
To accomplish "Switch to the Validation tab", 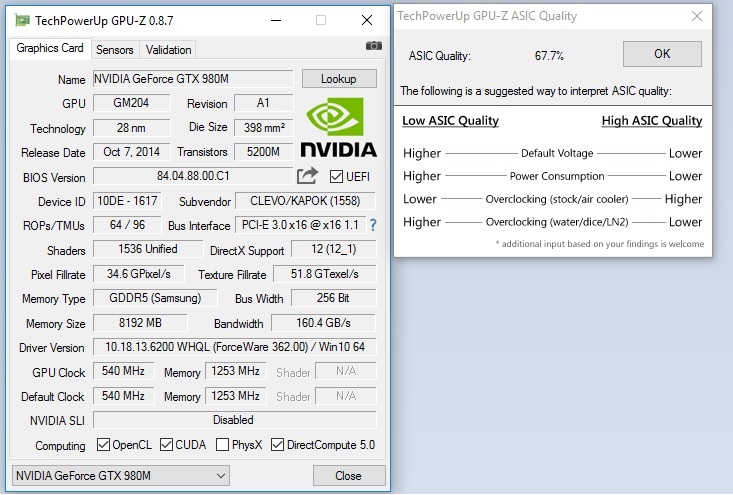I will tap(168, 50).
